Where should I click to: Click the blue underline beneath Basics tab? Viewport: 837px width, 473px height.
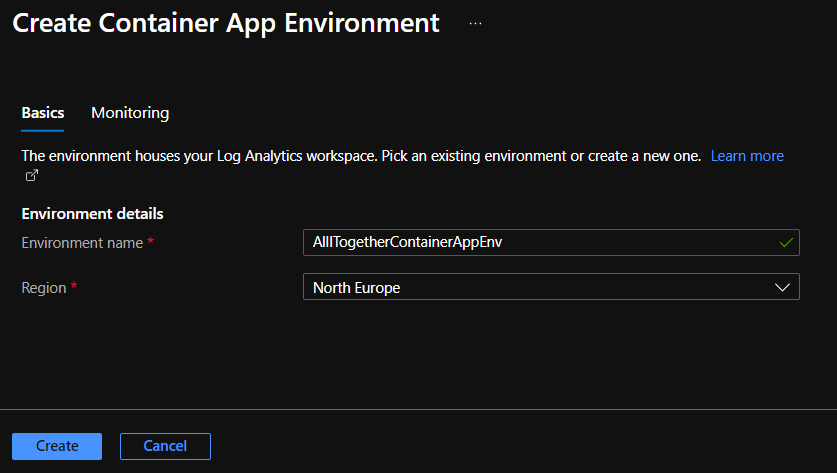click(x=43, y=130)
